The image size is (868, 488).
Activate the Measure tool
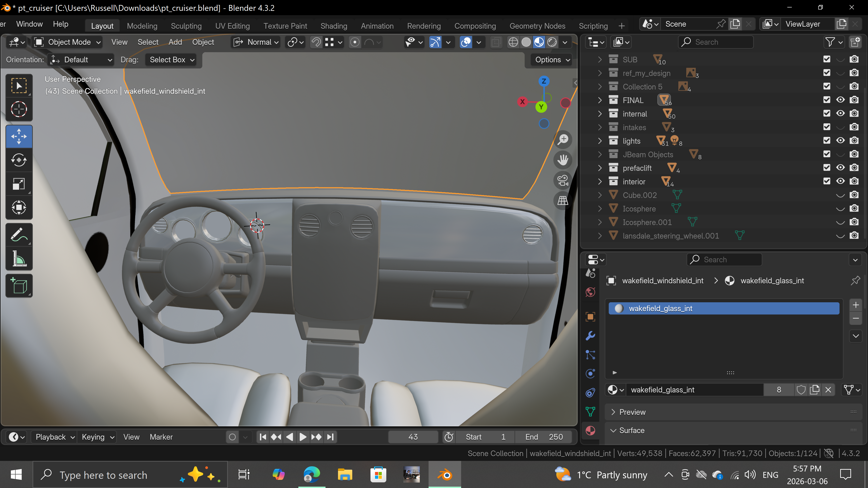pyautogui.click(x=19, y=259)
